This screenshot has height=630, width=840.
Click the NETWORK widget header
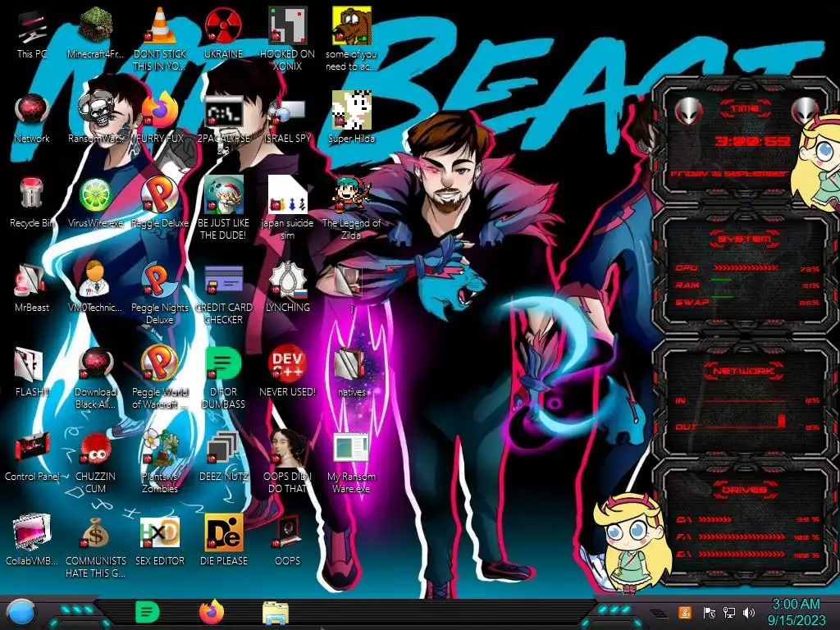(745, 371)
